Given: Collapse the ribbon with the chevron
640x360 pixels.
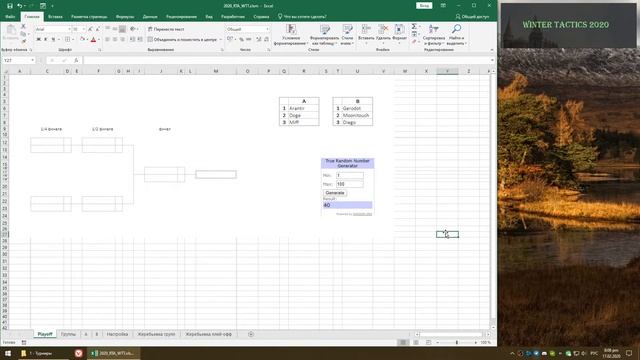Looking at the screenshot, I should tap(491, 50).
